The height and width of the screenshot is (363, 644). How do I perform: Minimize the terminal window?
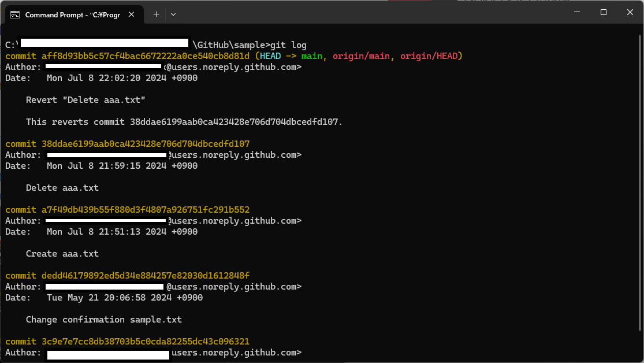[577, 12]
